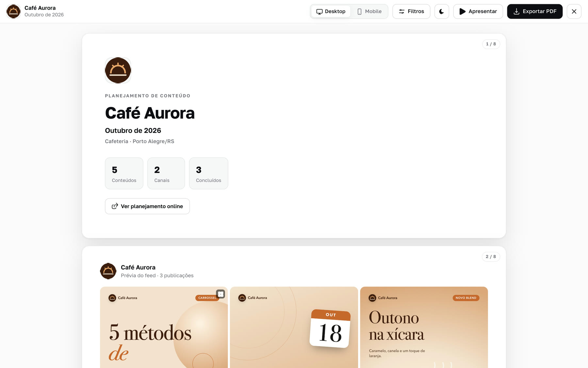Click Exportar PDF button

535,11
